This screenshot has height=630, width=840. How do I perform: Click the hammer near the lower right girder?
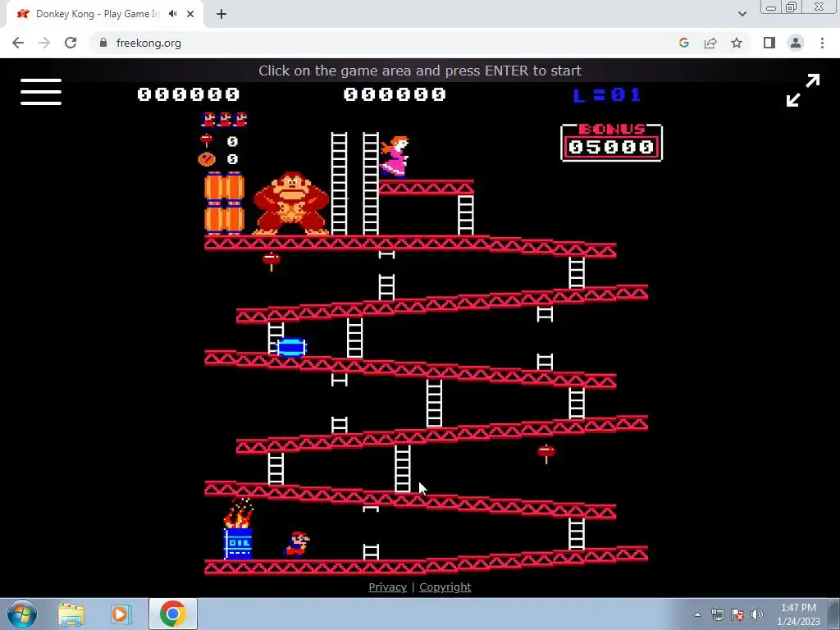[x=546, y=454]
